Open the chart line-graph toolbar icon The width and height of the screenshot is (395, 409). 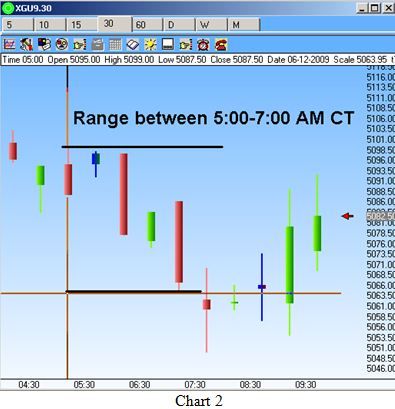point(9,44)
